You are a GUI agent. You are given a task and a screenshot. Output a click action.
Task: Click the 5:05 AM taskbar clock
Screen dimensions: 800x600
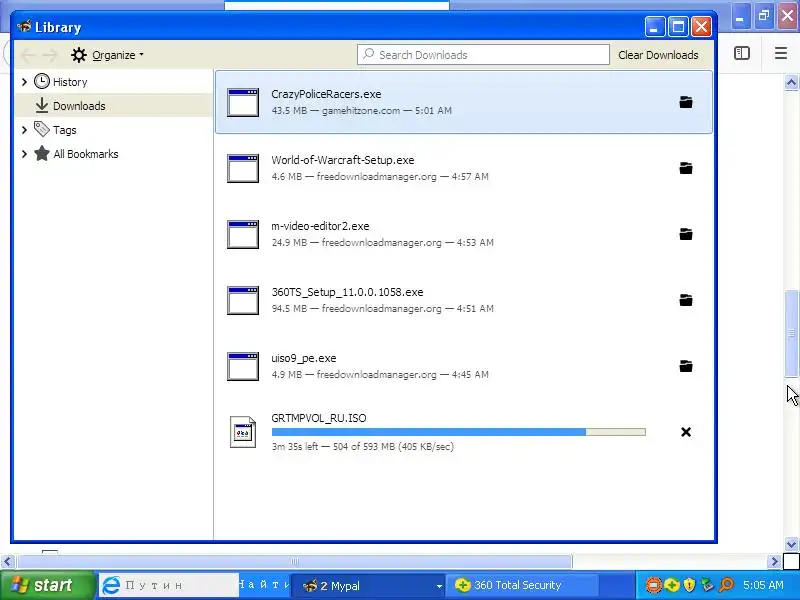(763, 585)
